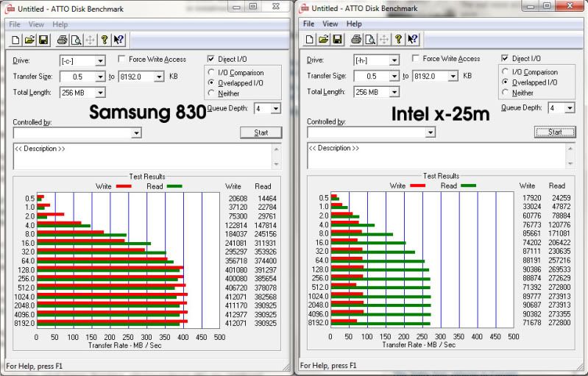
Task: Click New file icon in Intel x-25m window
Action: pyautogui.click(x=310, y=39)
